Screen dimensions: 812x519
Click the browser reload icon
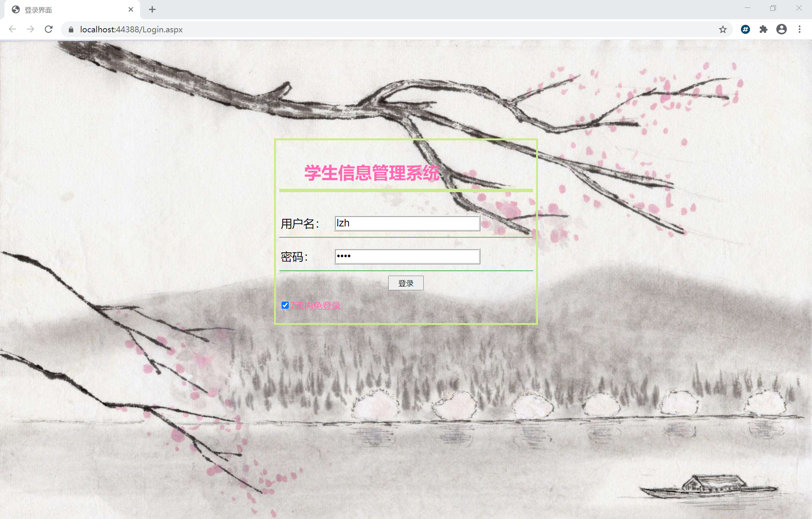click(x=49, y=29)
